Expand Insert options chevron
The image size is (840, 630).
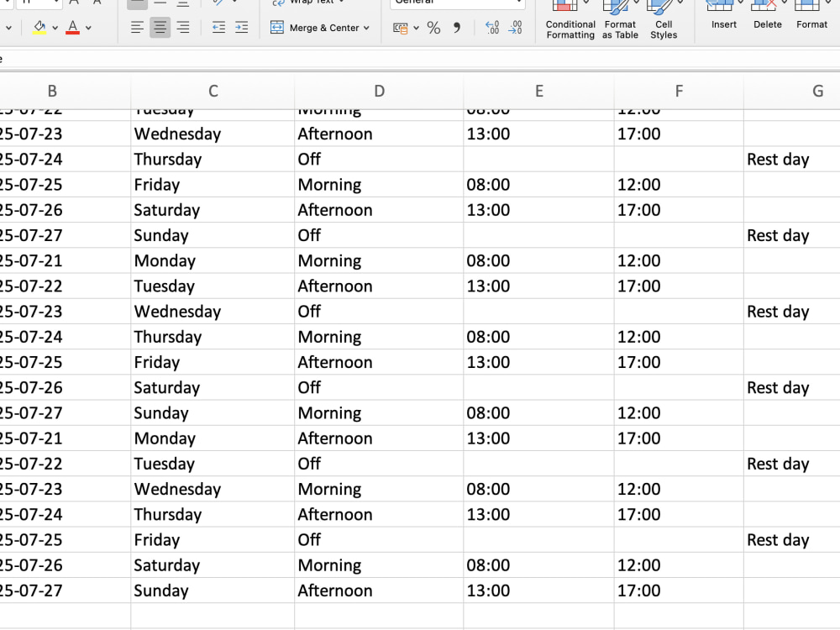(740, 3)
